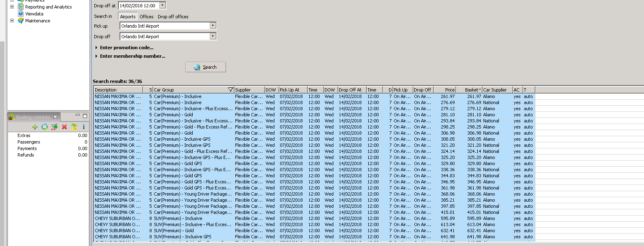Image resolution: width=644 pixels, height=246 pixels.
Task: Click the shopping cart icon in Booking contents
Action: pyautogui.click(x=54, y=127)
